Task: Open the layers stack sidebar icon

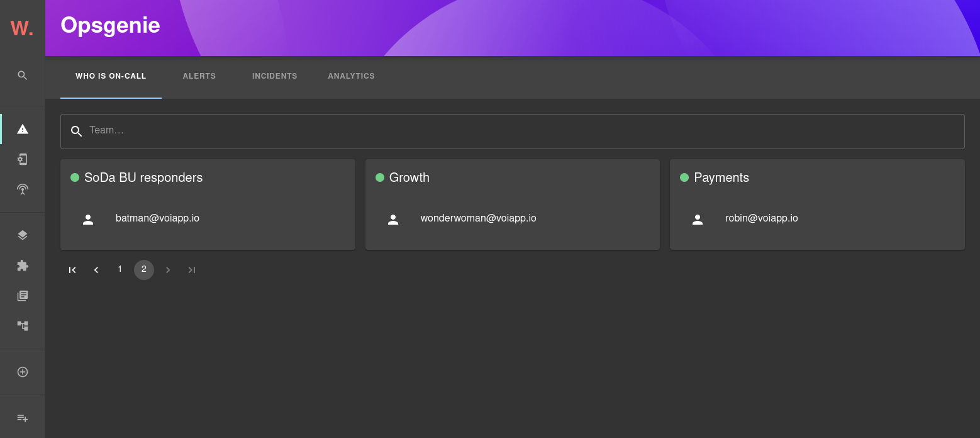Action: pos(23,235)
